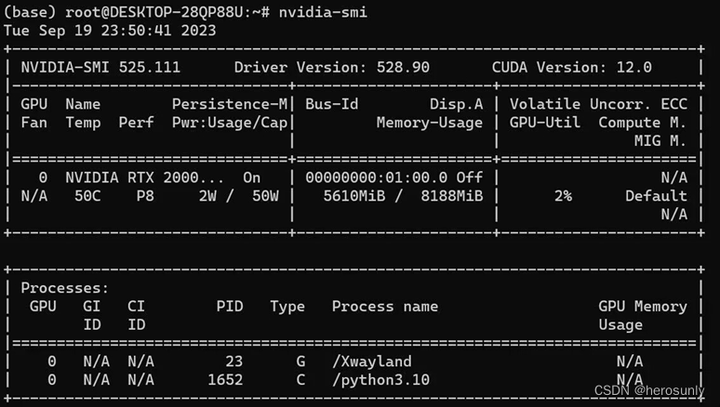Click the 2% GPU utilization value
Image resolution: width=720 pixels, height=407 pixels.
[x=562, y=196]
